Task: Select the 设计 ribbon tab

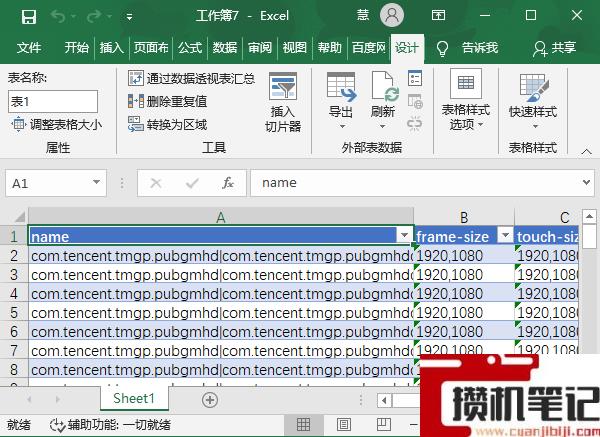Action: pos(407,48)
